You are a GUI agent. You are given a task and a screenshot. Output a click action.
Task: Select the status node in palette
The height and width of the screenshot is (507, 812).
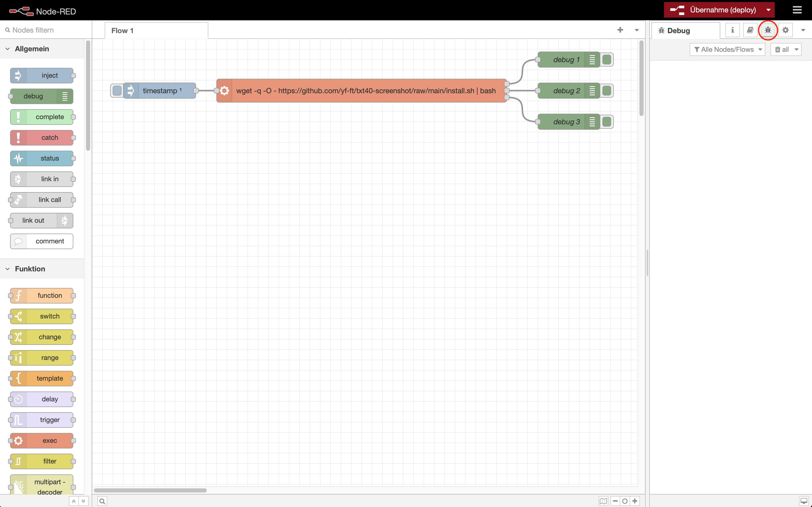click(x=42, y=158)
